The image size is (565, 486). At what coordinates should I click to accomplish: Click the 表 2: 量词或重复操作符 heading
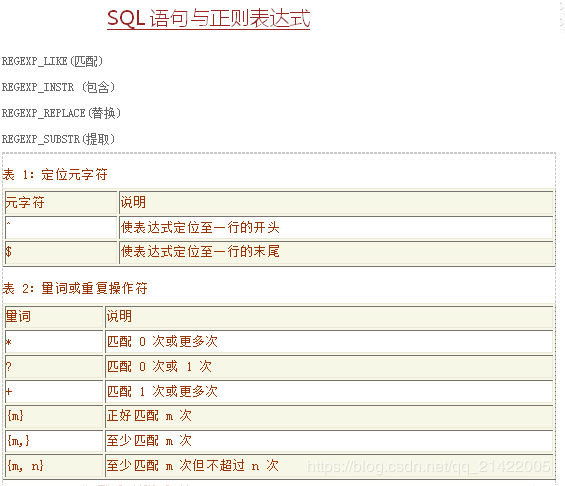tap(75, 289)
